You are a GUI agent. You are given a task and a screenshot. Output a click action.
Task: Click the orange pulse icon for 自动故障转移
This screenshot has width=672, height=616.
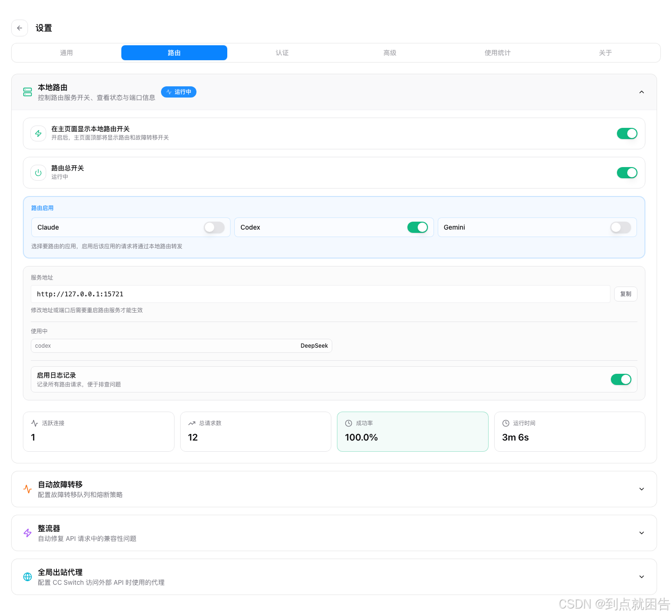tap(28, 489)
